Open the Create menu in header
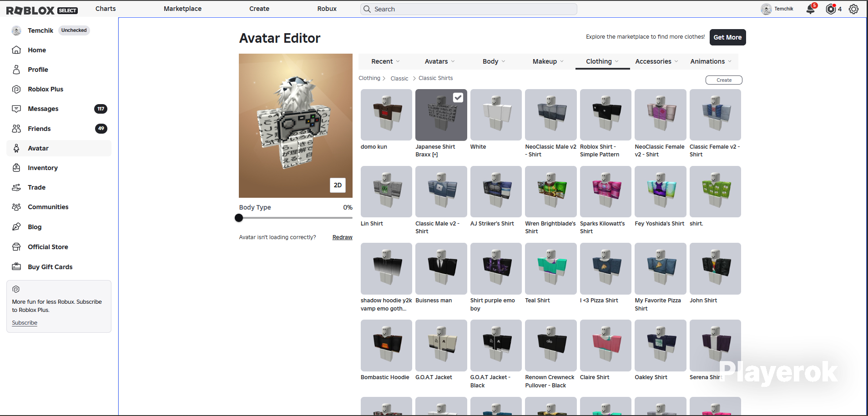868x416 pixels. (259, 9)
